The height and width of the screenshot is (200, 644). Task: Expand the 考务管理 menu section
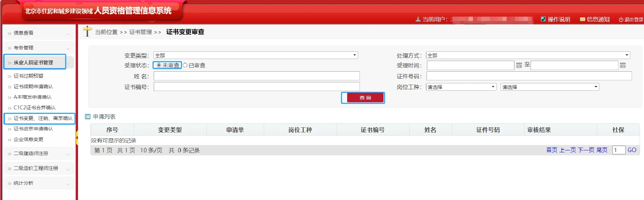pyautogui.click(x=39, y=48)
